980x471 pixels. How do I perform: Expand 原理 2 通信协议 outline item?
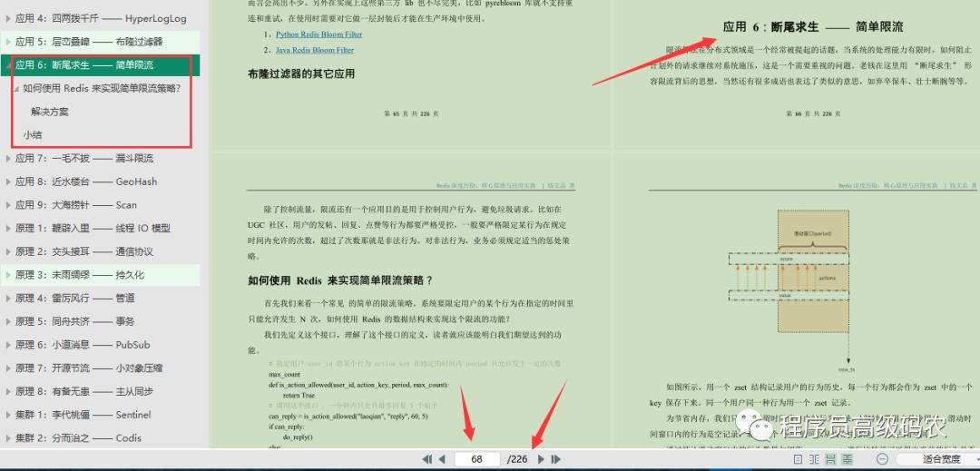coord(8,251)
